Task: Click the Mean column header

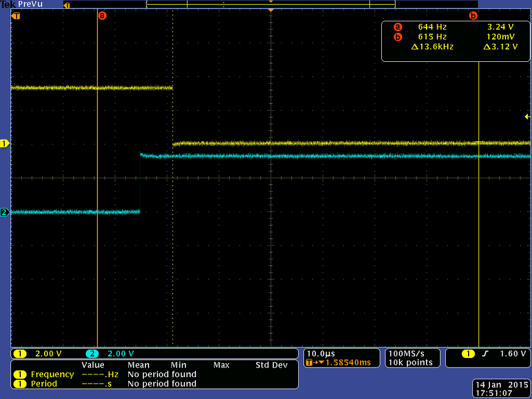Action: (138, 365)
